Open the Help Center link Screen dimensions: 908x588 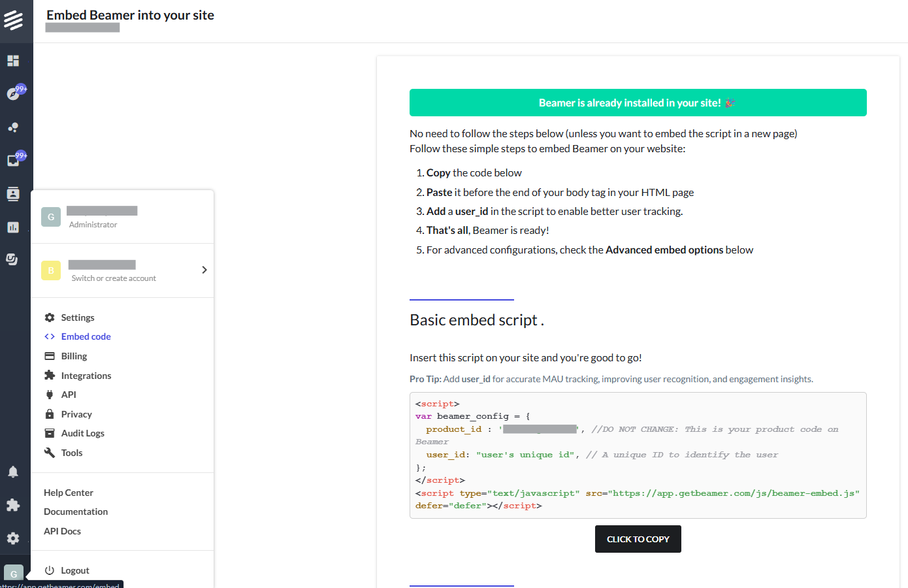pyautogui.click(x=69, y=493)
